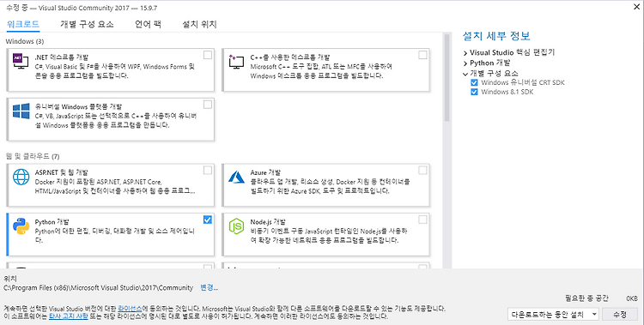Screen dimensions: 644x325
Task: Expand Python 개발 installation details
Action: coord(465,63)
